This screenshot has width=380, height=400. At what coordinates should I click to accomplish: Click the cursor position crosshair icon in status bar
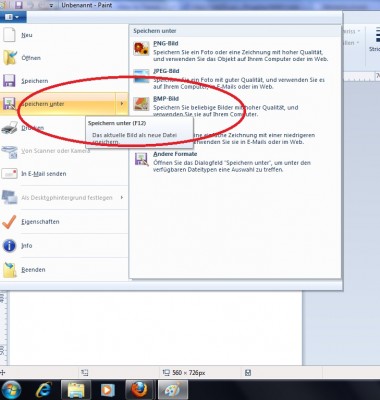point(3,372)
